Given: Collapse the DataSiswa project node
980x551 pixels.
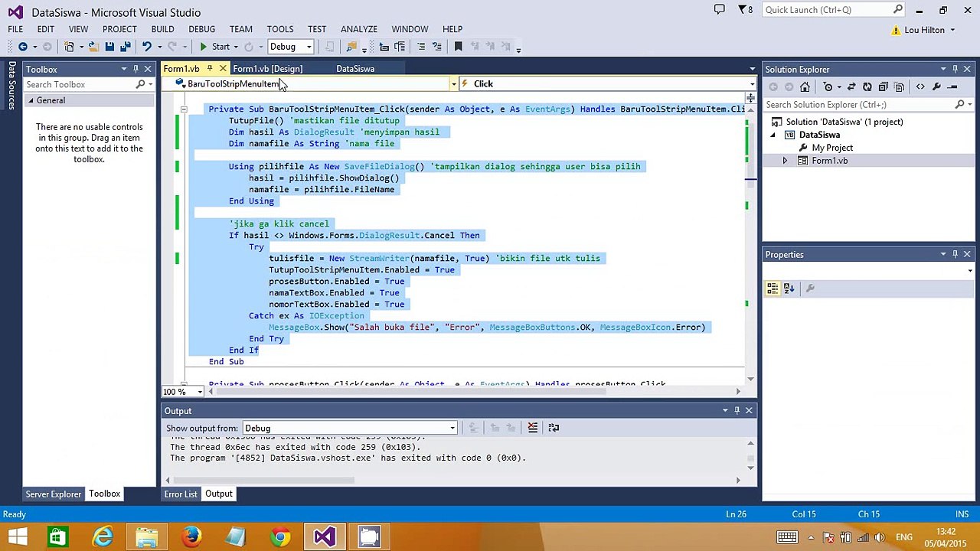Looking at the screenshot, I should (x=773, y=135).
